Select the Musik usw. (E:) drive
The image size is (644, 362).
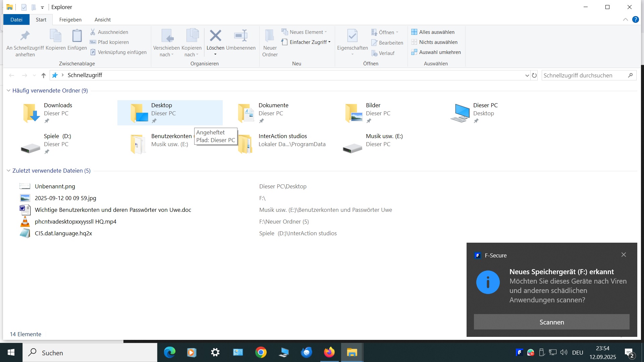(x=384, y=143)
